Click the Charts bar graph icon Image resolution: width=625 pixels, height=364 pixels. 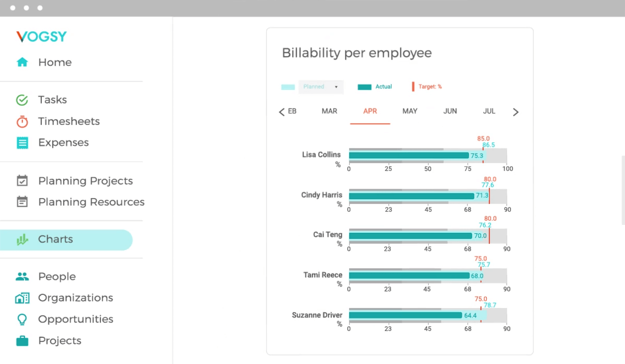[22, 240]
